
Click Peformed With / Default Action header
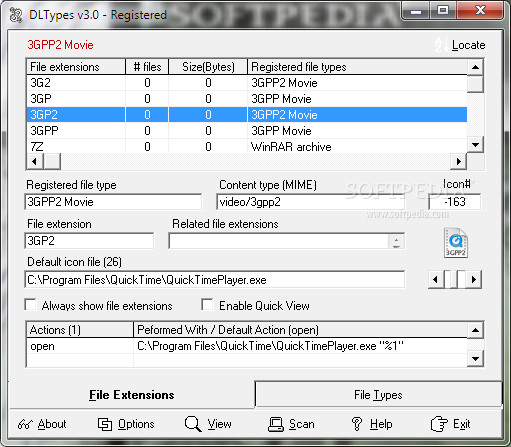point(300,330)
